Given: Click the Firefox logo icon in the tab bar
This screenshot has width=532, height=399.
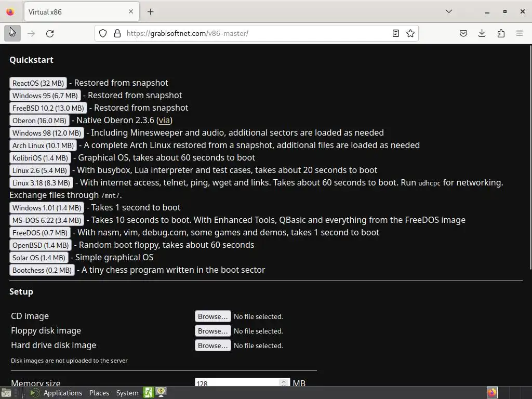Looking at the screenshot, I should (x=10, y=12).
